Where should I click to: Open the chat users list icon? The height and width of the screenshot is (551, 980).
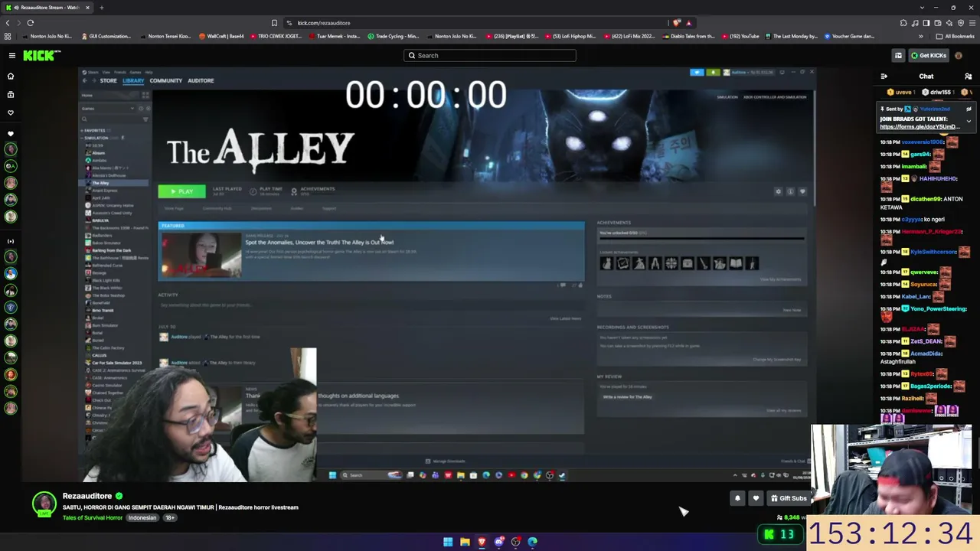[x=968, y=77]
